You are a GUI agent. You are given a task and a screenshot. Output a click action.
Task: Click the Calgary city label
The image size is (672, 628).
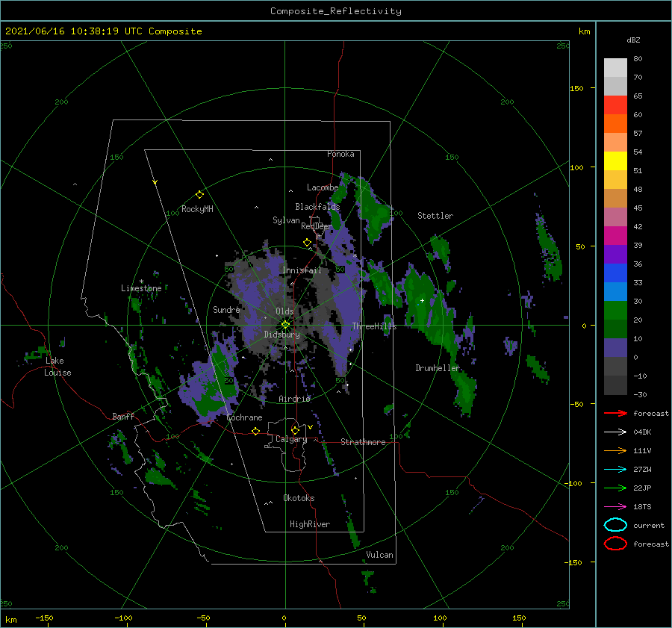click(291, 439)
